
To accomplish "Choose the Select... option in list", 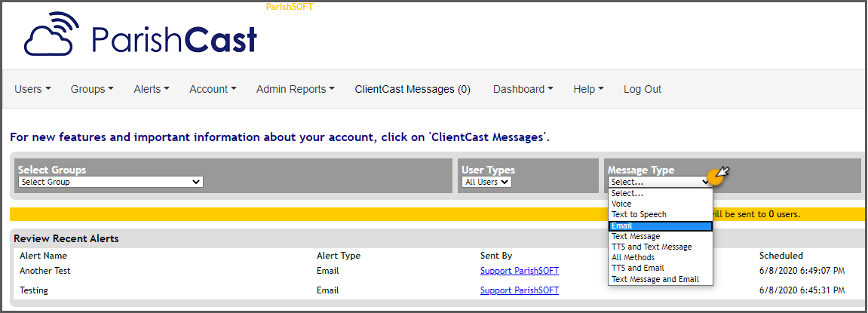I will 660,193.
